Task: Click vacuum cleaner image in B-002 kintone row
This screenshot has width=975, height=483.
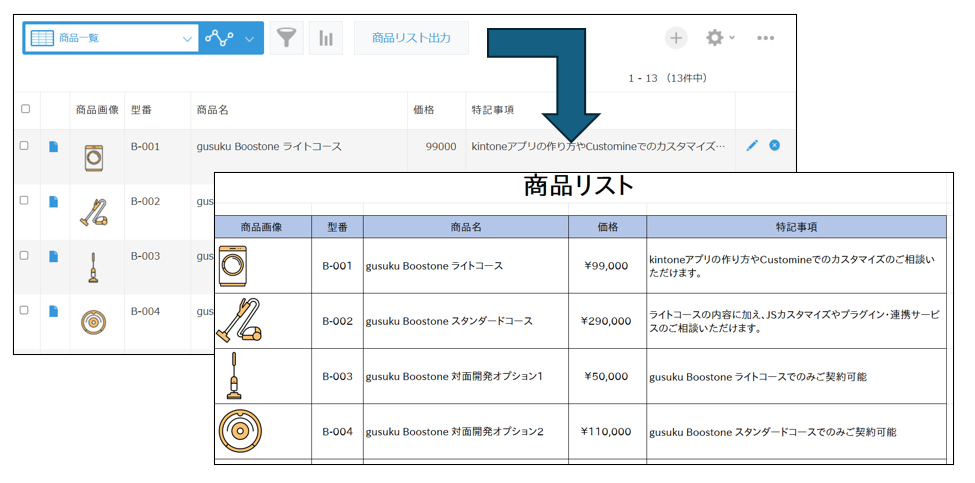Action: tap(94, 212)
